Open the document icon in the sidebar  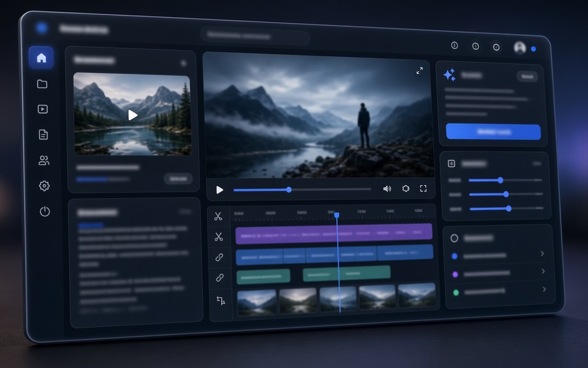(x=43, y=135)
